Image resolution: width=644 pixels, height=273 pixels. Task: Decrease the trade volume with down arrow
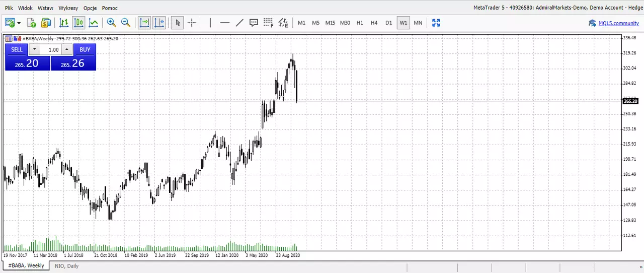point(34,49)
